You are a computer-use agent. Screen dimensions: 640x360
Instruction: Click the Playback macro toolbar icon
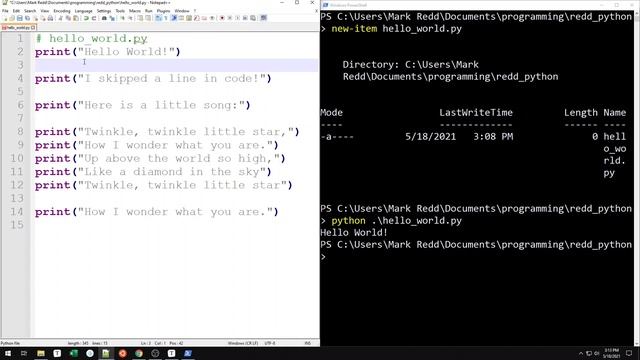(238, 18)
